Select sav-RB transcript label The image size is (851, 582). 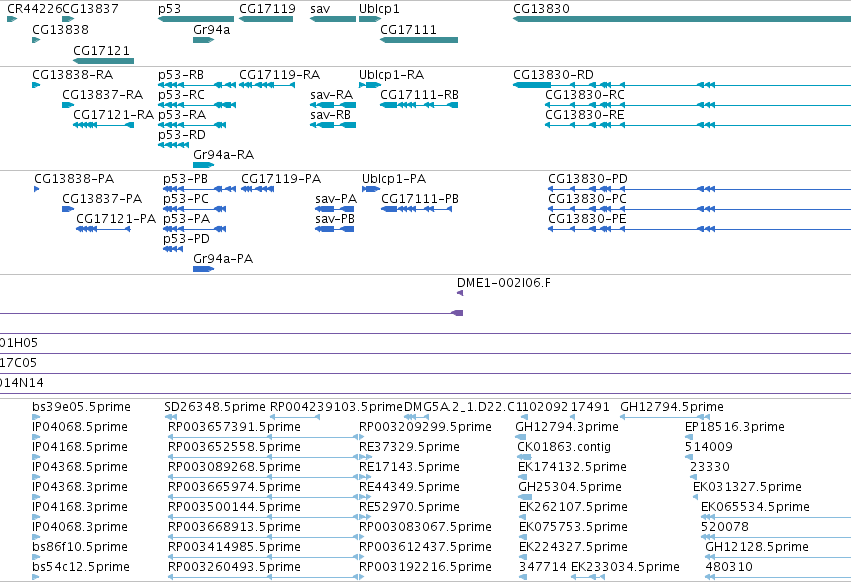[x=331, y=115]
